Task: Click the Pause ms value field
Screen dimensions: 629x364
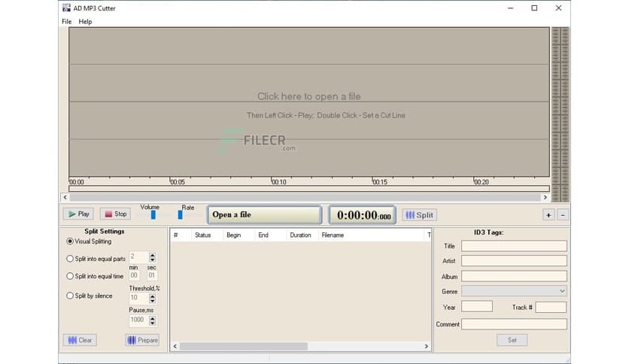Action: click(x=138, y=320)
